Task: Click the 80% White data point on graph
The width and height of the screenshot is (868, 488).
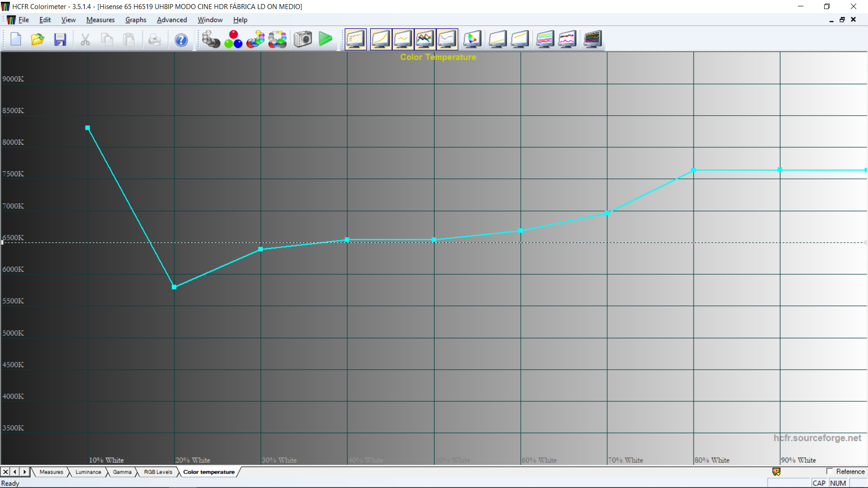Action: click(693, 170)
